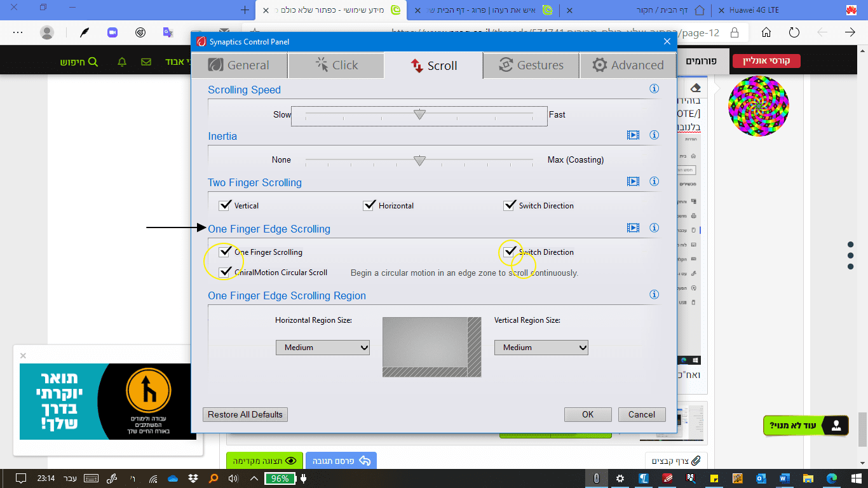The image size is (868, 488).
Task: Open Windows Settings gear from taskbar
Action: coord(620,478)
